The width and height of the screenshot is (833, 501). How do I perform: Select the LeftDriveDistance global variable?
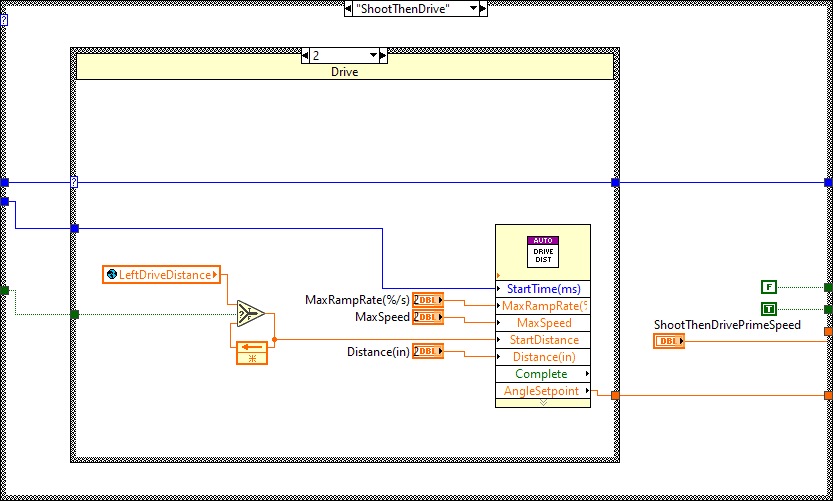click(x=161, y=274)
